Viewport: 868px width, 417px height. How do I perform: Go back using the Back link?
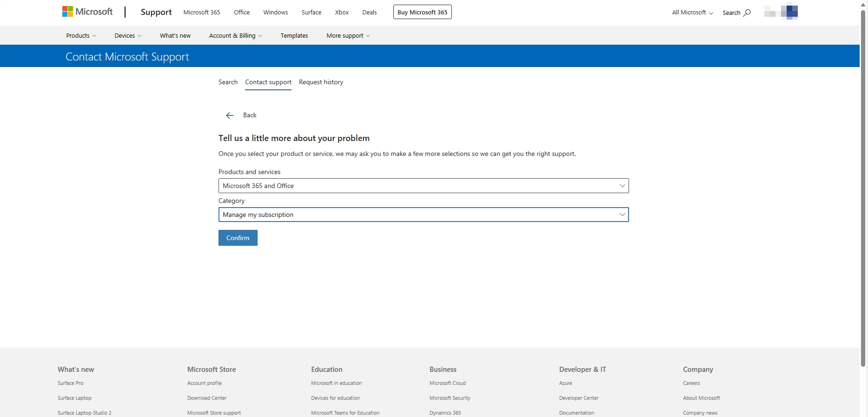(x=250, y=115)
